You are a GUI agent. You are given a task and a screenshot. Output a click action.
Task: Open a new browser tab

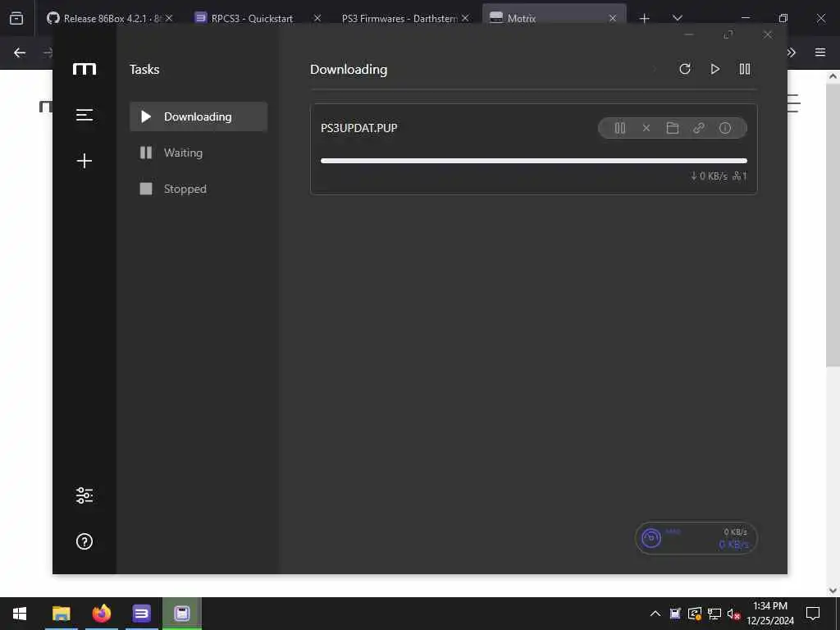pos(645,18)
